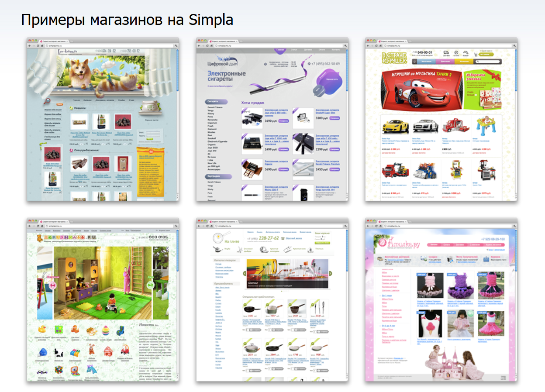This screenshot has width=545, height=392.
Task: Click left arrow of На плите banner slider
Action: 244,273
